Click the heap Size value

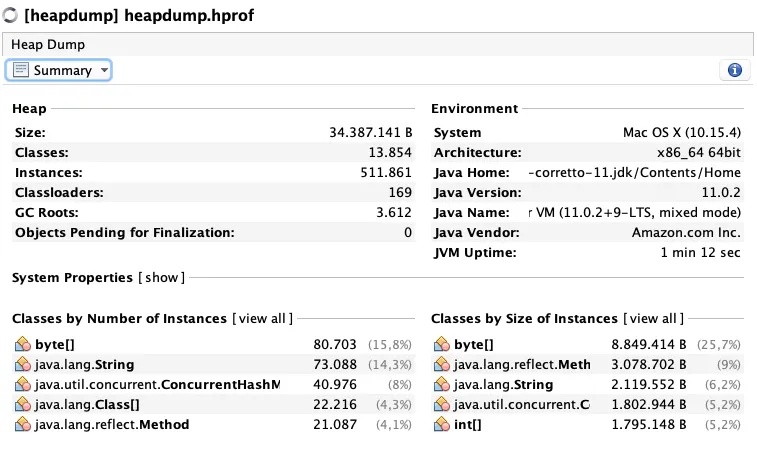coord(370,133)
